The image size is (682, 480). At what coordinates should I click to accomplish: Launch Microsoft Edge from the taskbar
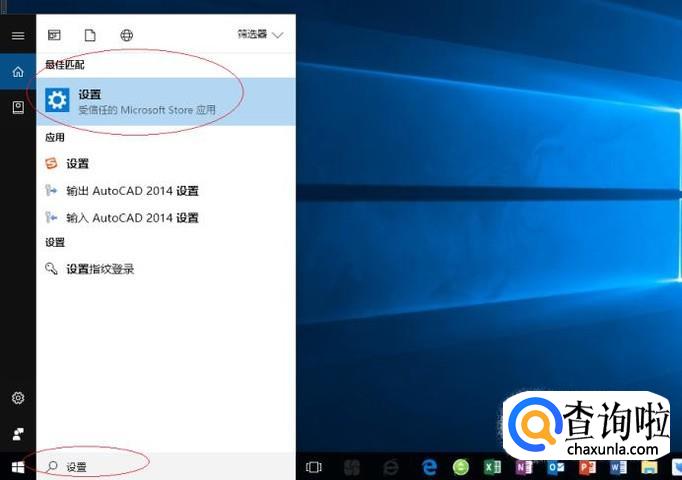(x=429, y=467)
